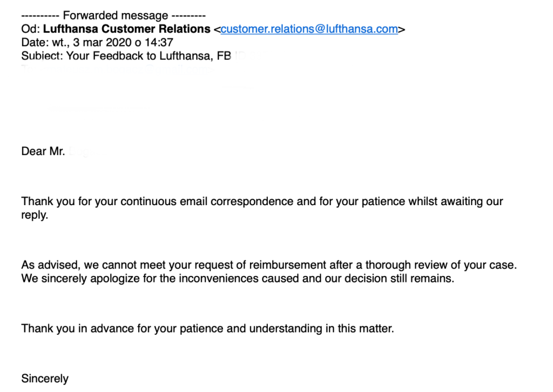Click the 'FB' text in the subject

click(x=224, y=56)
